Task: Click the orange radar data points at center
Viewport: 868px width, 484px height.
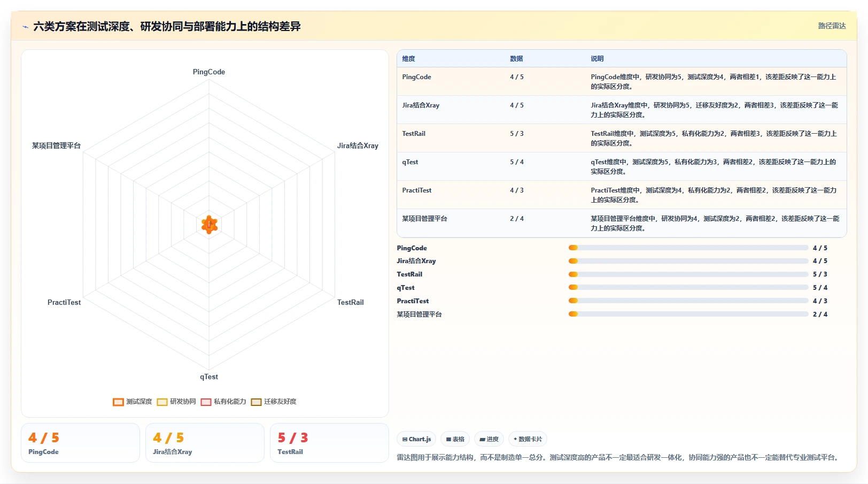Action: [209, 225]
